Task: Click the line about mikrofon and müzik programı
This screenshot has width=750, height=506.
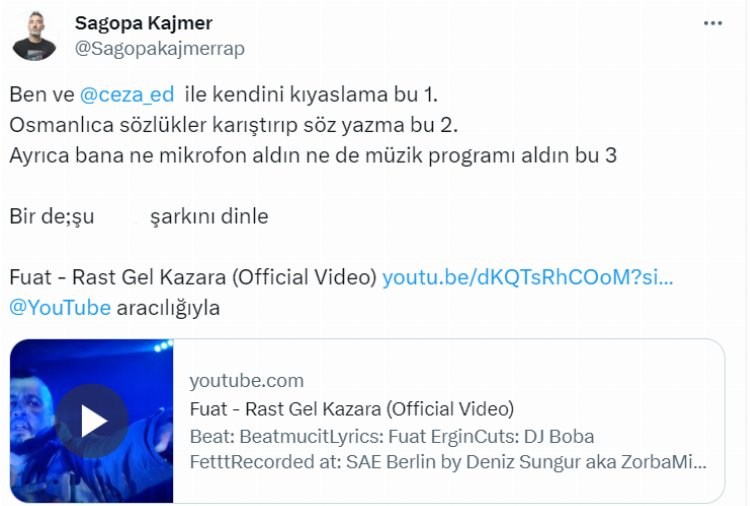Action: click(313, 155)
